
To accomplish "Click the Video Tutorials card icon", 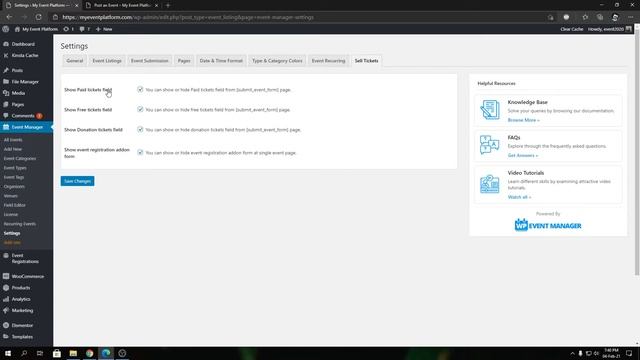I will [x=489, y=184].
